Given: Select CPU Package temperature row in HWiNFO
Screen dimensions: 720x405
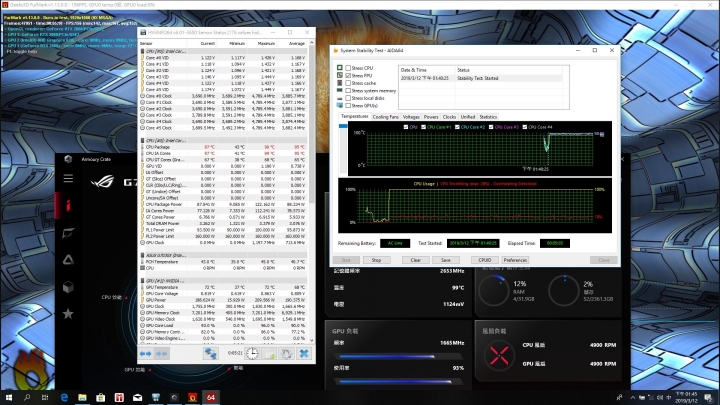Looking at the screenshot, I should [224, 147].
